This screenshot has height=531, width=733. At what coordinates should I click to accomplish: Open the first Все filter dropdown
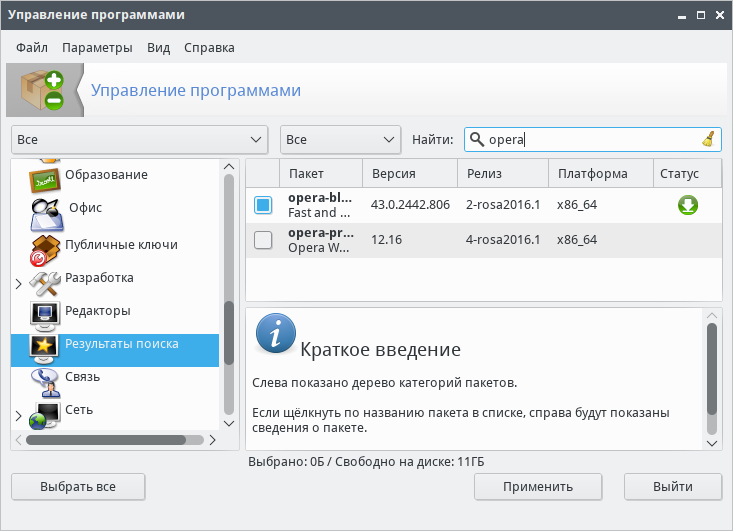139,140
